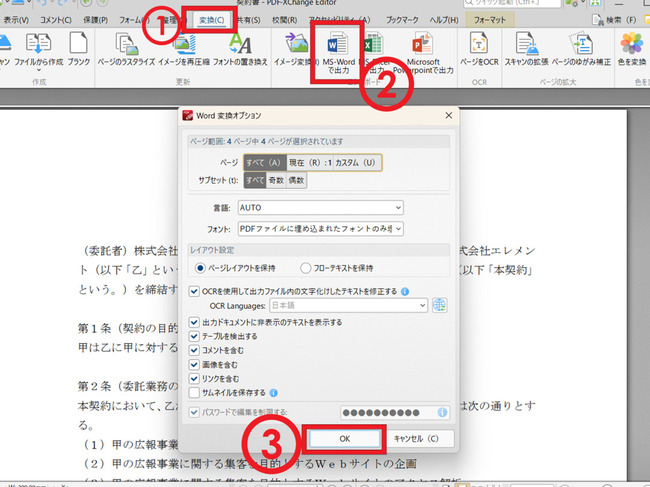Select フローテキストを保持 radio button
Image resolution: width=650 pixels, height=487 pixels.
pyautogui.click(x=306, y=268)
